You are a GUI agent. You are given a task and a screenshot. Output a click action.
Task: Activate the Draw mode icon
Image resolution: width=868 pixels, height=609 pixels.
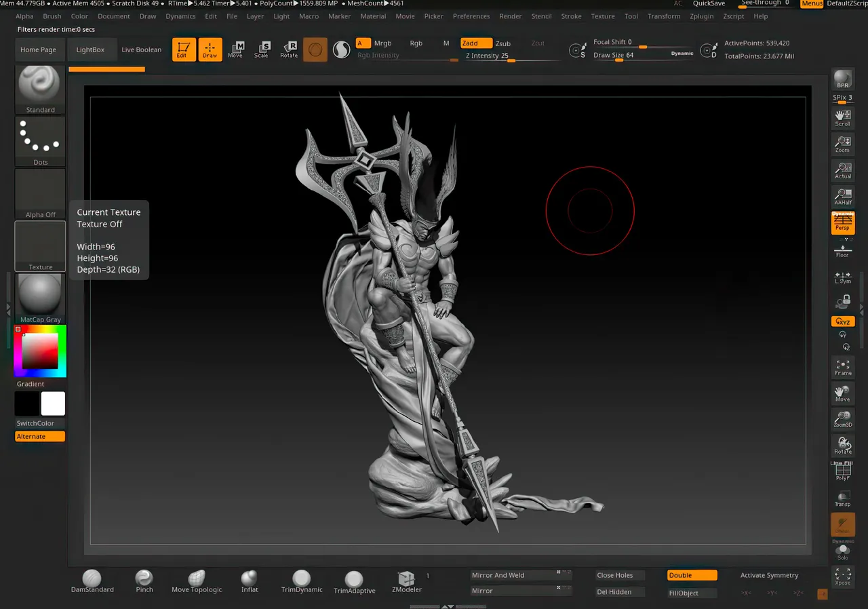click(x=210, y=50)
